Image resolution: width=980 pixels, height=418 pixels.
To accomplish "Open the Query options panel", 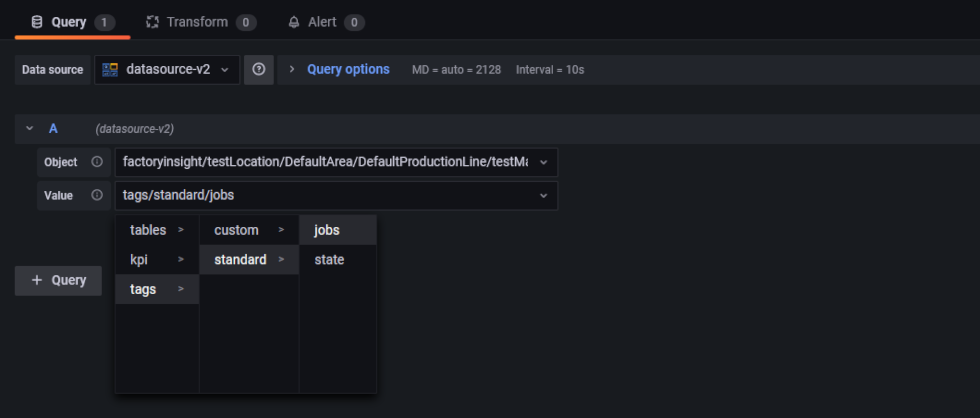I will click(x=348, y=69).
